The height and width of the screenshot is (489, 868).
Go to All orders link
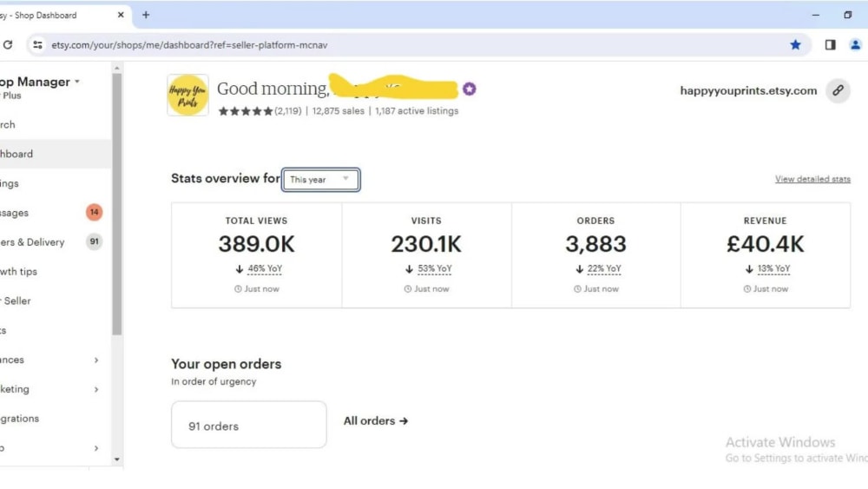[376, 421]
